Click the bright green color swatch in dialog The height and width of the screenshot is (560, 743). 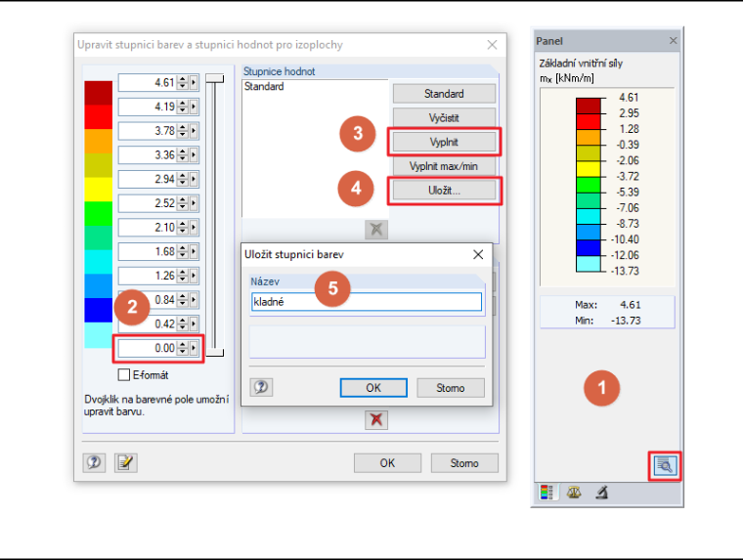98,214
